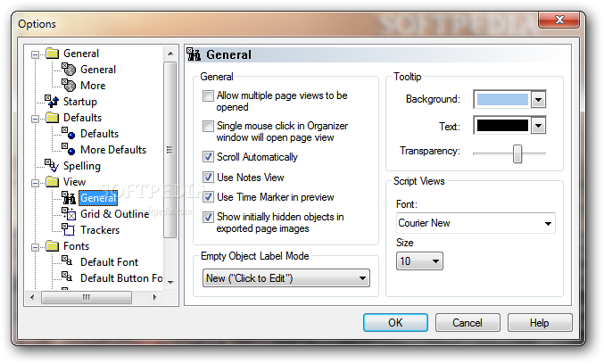Click the General folder icon in tree

click(x=52, y=54)
